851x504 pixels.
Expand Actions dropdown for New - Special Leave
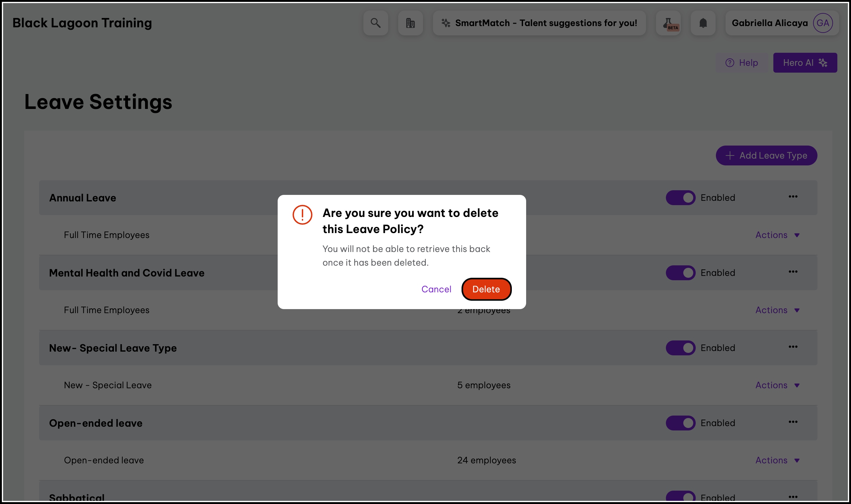777,385
